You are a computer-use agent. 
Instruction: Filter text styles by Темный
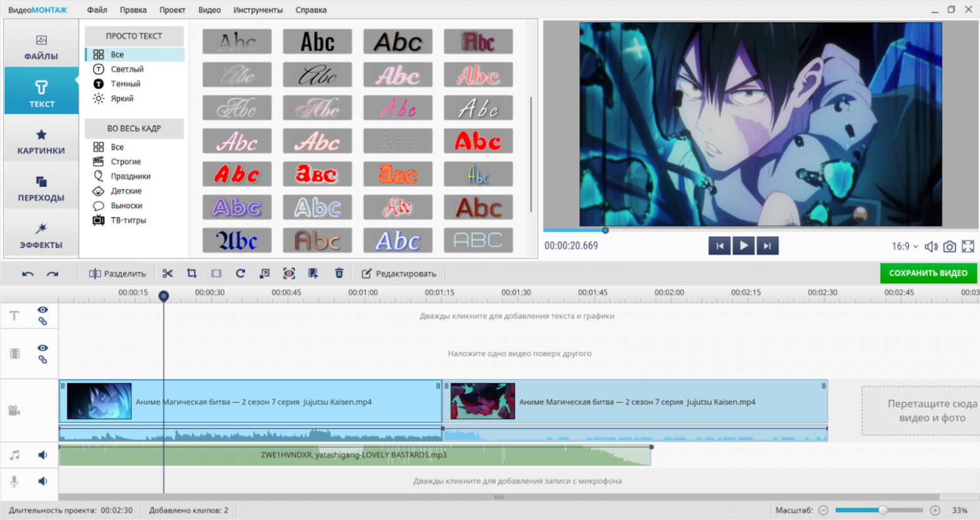point(126,84)
